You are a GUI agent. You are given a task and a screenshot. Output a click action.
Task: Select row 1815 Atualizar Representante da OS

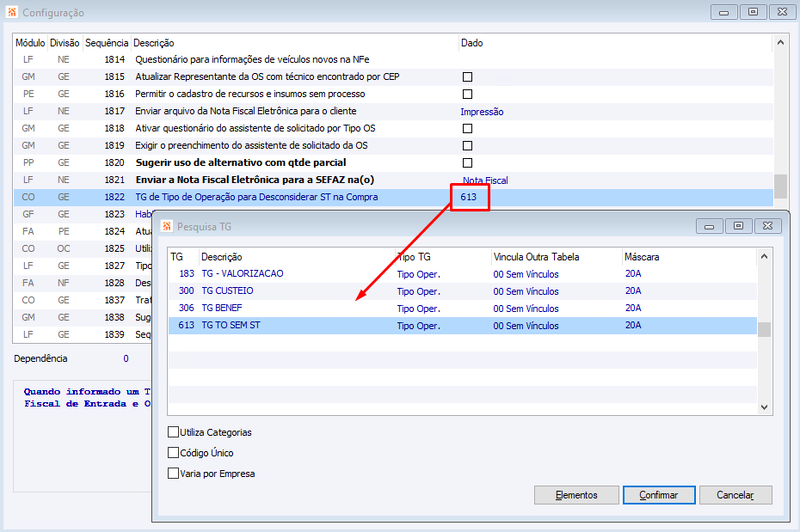click(x=393, y=77)
